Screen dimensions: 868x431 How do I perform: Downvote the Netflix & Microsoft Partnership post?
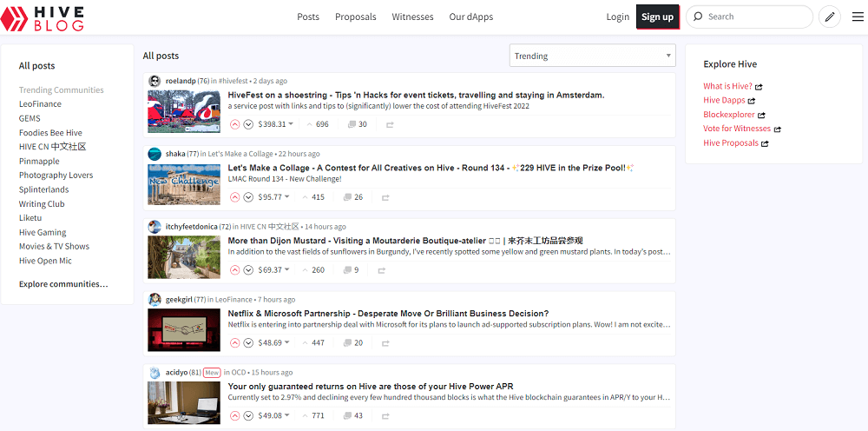click(248, 342)
